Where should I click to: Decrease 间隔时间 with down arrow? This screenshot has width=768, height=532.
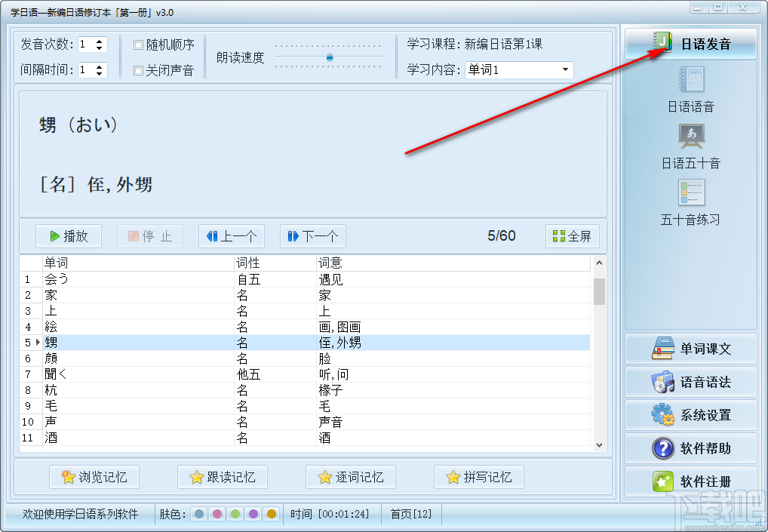(100, 73)
